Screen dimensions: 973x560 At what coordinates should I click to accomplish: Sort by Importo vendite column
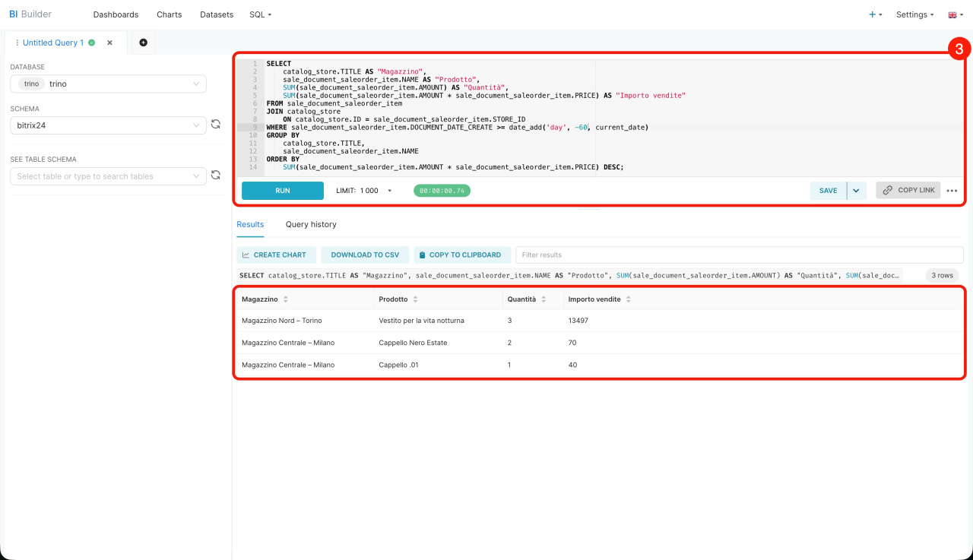pyautogui.click(x=629, y=299)
